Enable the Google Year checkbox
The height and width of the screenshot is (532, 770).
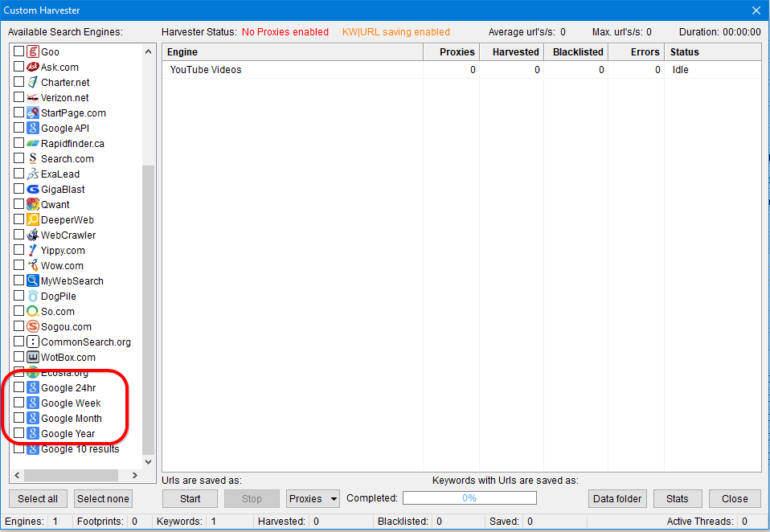[18, 433]
